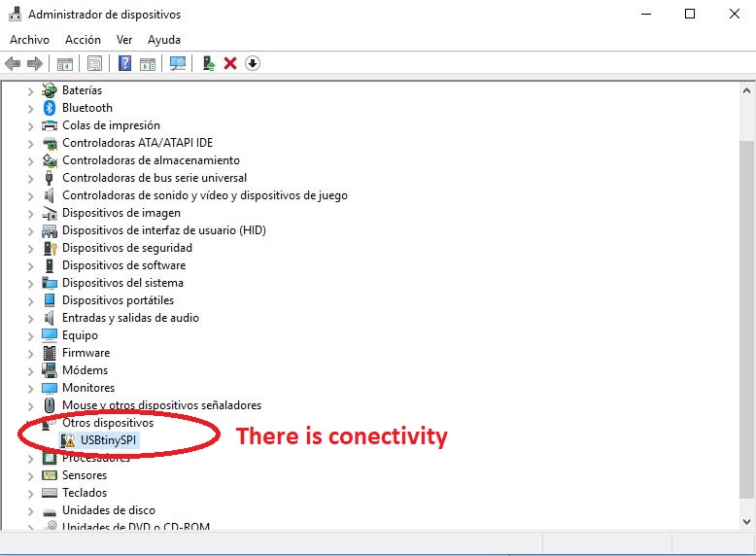The width and height of the screenshot is (756, 556).
Task: Select Dispositivos de imagen label
Action: (121, 213)
